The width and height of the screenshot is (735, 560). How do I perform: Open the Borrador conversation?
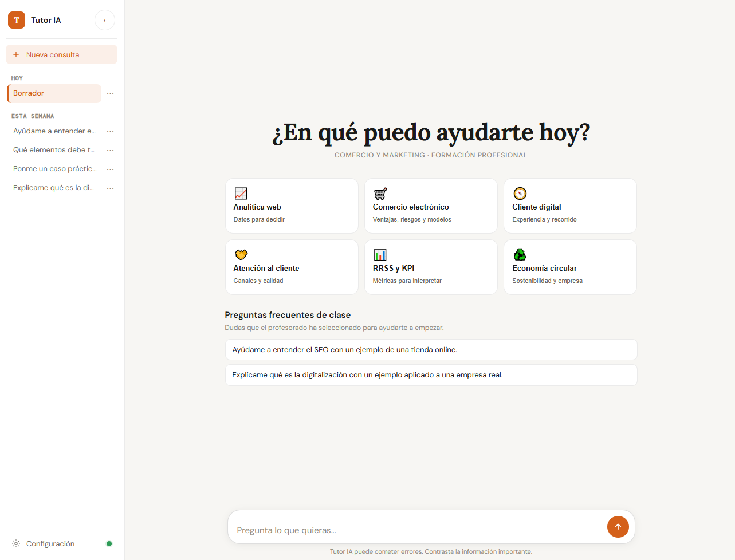point(54,93)
